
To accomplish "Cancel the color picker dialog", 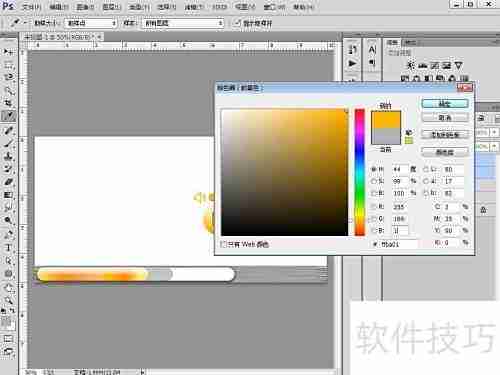I will click(445, 117).
